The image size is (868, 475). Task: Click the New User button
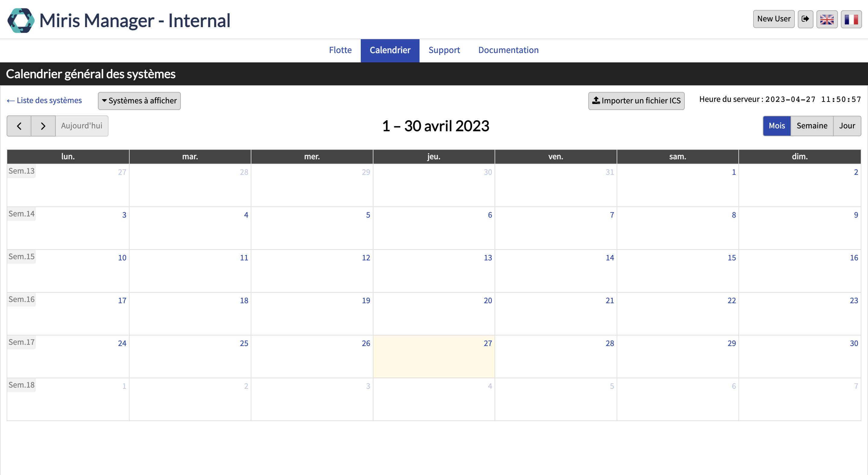click(x=774, y=19)
